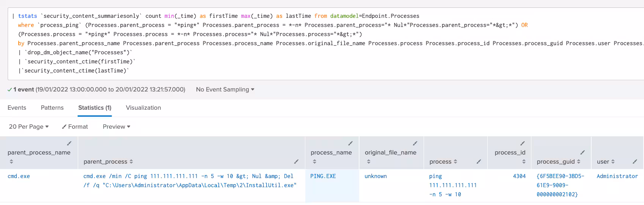The height and width of the screenshot is (205, 644).
Task: Click pencil icon in process column header
Action: (x=479, y=162)
